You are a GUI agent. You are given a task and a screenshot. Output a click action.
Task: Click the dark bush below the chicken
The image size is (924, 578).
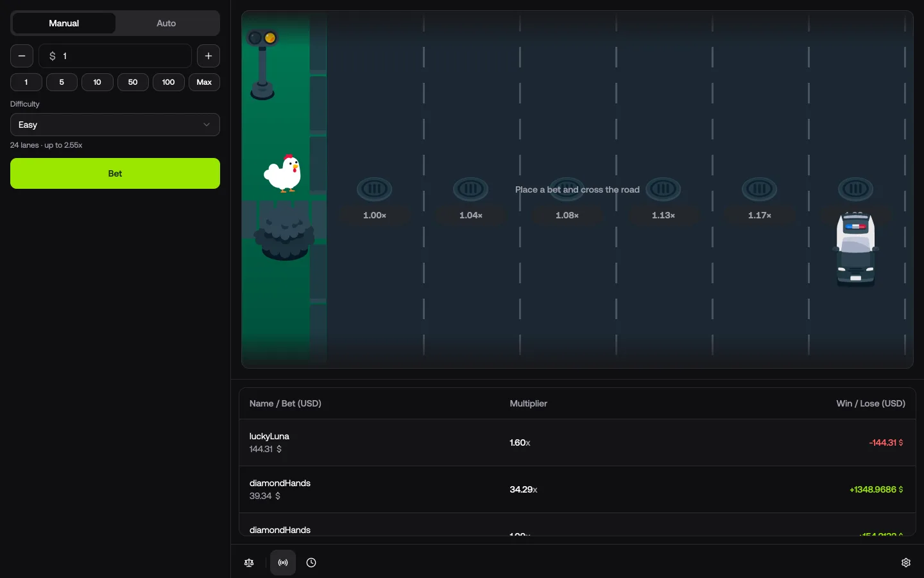[x=284, y=232]
